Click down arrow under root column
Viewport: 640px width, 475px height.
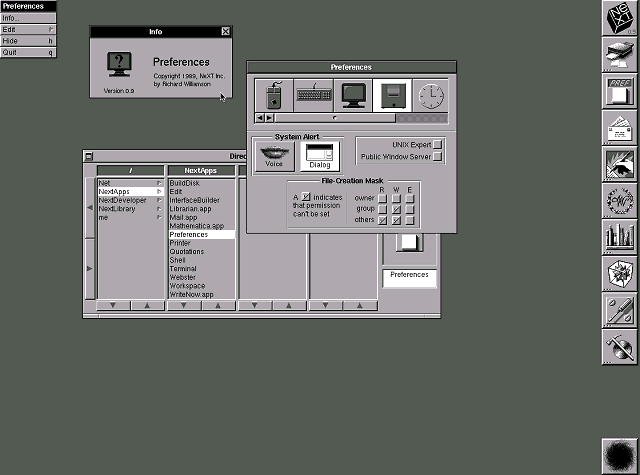pyautogui.click(x=113, y=305)
